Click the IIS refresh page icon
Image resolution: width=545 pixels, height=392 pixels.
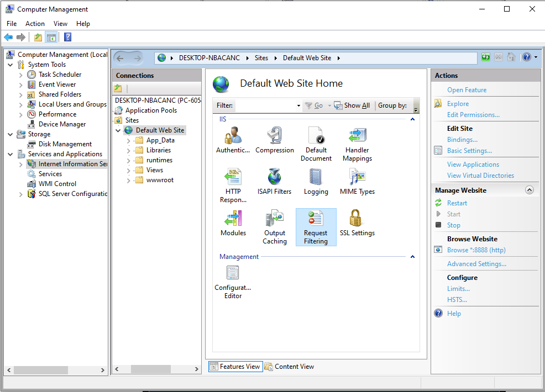(485, 57)
